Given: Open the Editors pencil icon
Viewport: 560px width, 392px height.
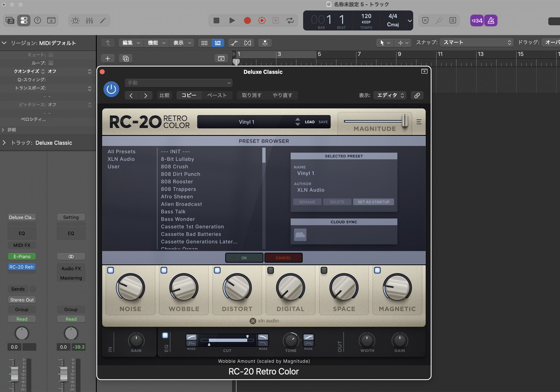Looking at the screenshot, I should 103,20.
